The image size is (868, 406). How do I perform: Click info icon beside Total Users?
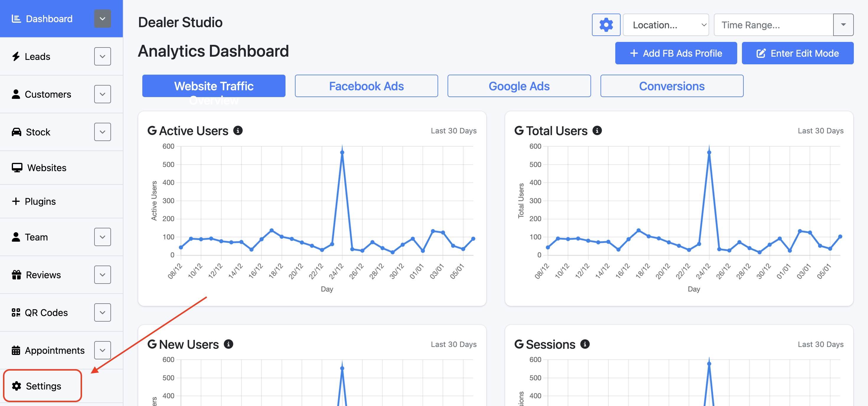[597, 131]
